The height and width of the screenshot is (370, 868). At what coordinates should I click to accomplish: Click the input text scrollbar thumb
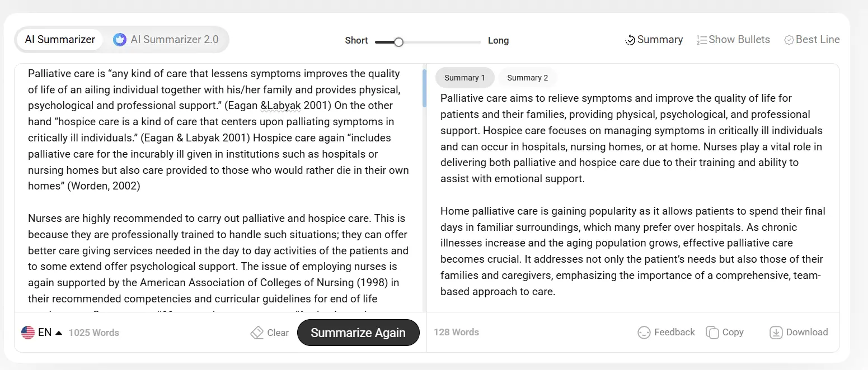[424, 88]
